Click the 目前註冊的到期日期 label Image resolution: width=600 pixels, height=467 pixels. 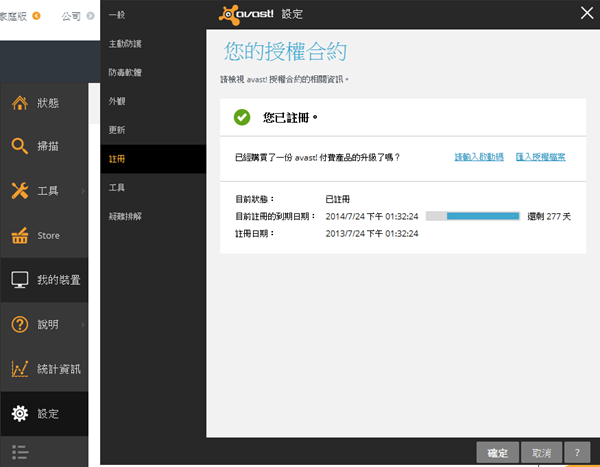pos(275,216)
